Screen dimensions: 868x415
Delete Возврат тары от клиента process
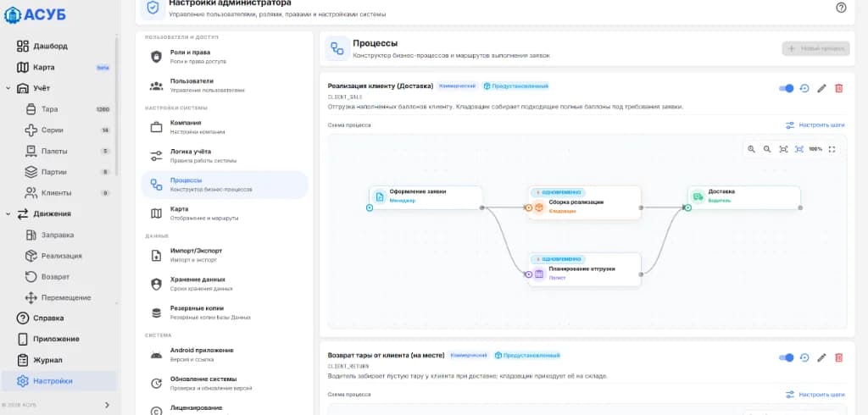click(838, 358)
